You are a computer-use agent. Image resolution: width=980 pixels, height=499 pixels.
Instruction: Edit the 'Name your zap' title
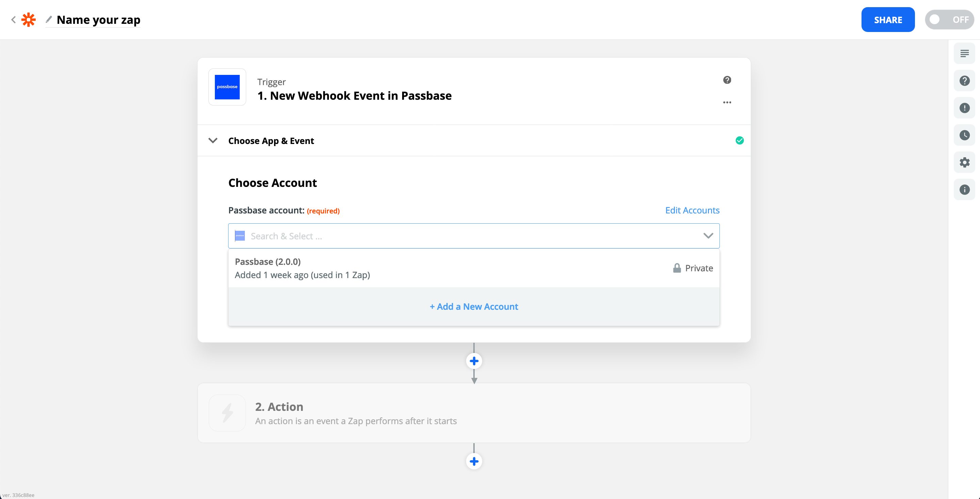[x=98, y=19]
